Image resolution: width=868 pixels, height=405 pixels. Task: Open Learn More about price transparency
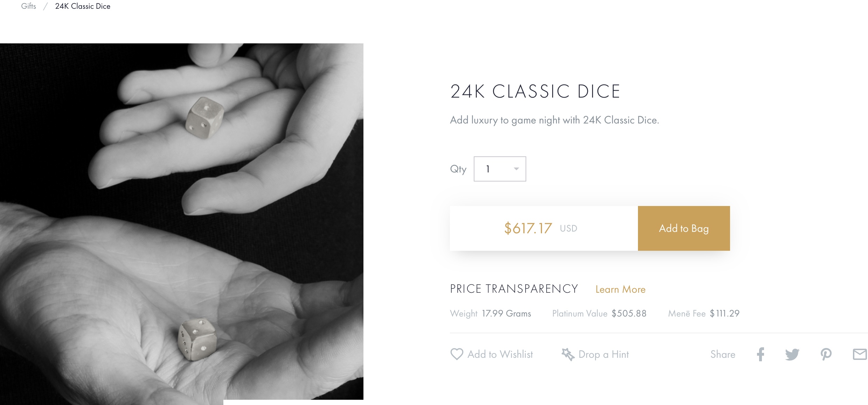click(620, 290)
